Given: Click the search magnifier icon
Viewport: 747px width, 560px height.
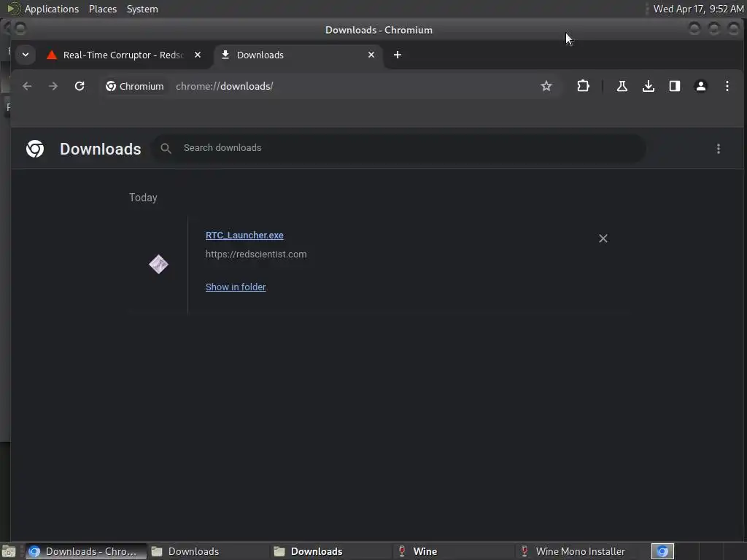Looking at the screenshot, I should (166, 149).
